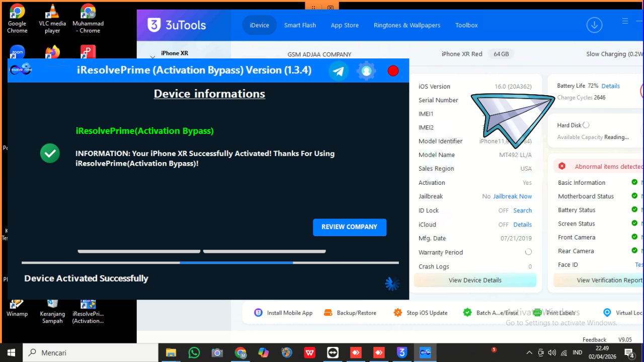
Task: Open iCloud Details link
Action: [522, 225]
